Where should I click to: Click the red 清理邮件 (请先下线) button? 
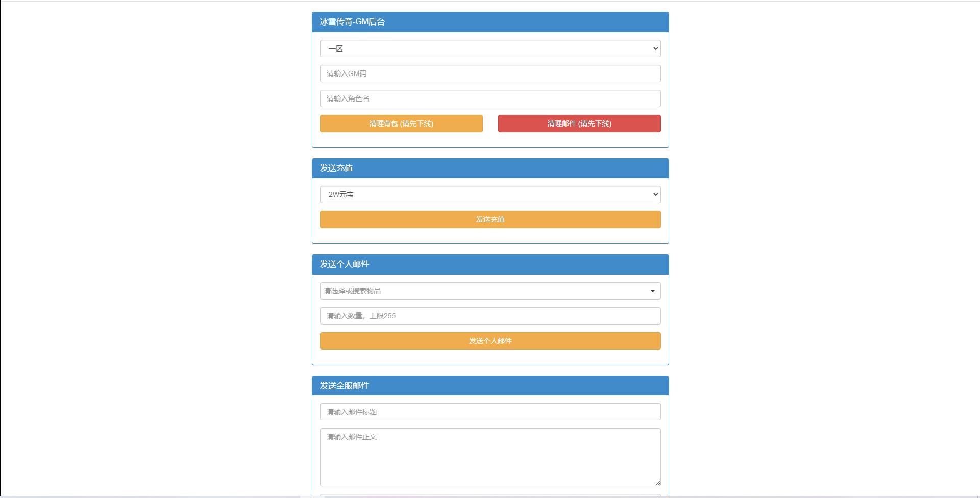[579, 123]
